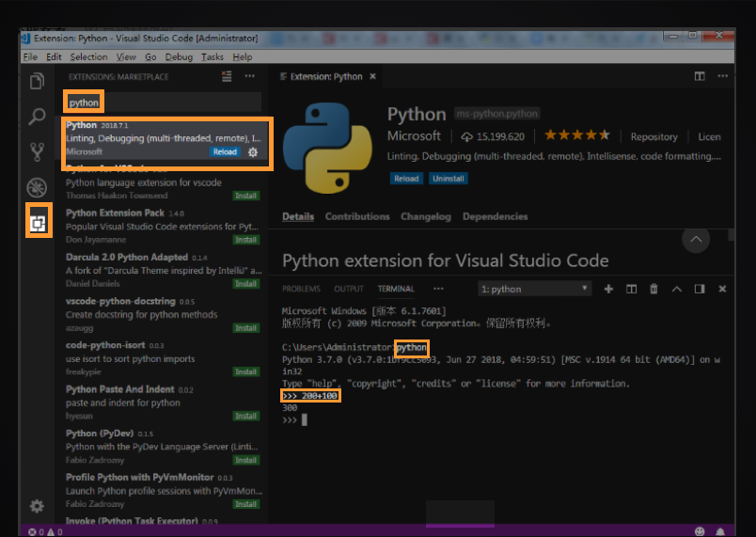756x537 pixels.
Task: Install code-python-isort extension
Action: click(x=246, y=372)
